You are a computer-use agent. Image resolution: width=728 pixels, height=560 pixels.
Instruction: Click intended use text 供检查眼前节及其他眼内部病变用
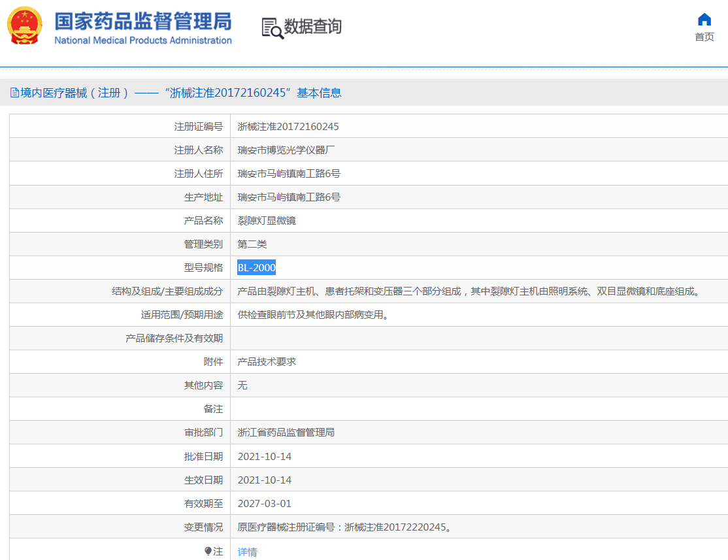313,315
